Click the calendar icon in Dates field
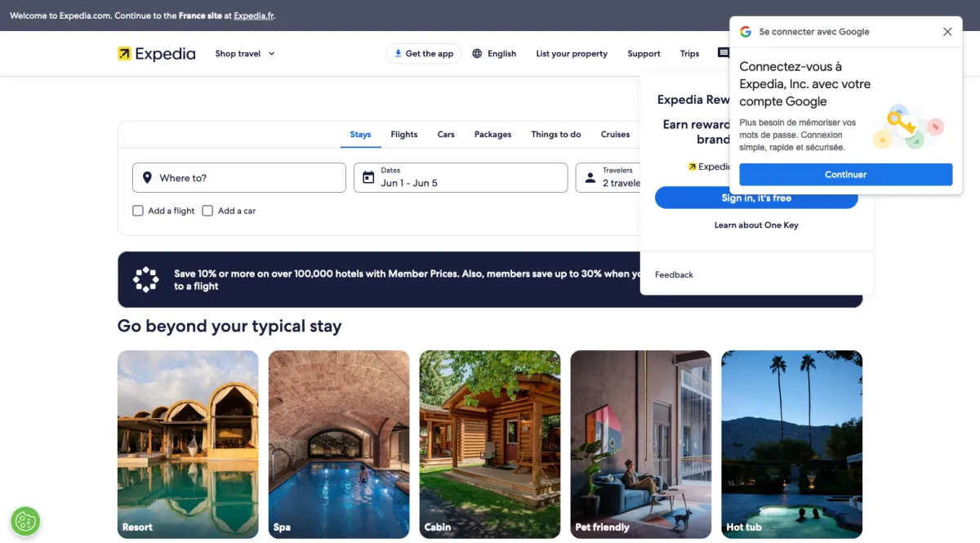Image resolution: width=980 pixels, height=543 pixels. point(368,178)
